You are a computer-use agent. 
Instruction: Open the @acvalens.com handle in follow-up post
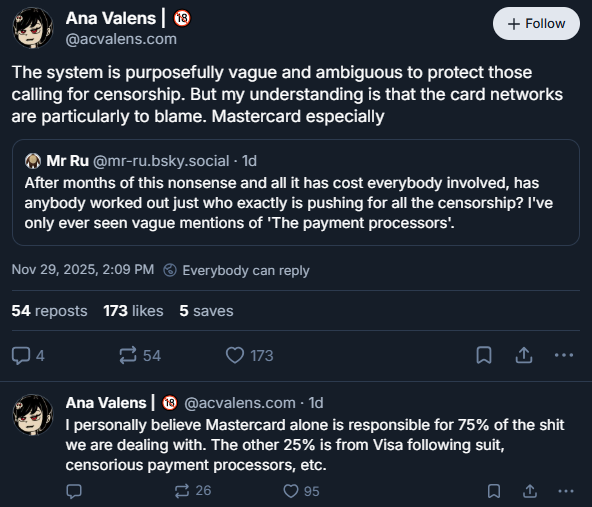click(240, 403)
